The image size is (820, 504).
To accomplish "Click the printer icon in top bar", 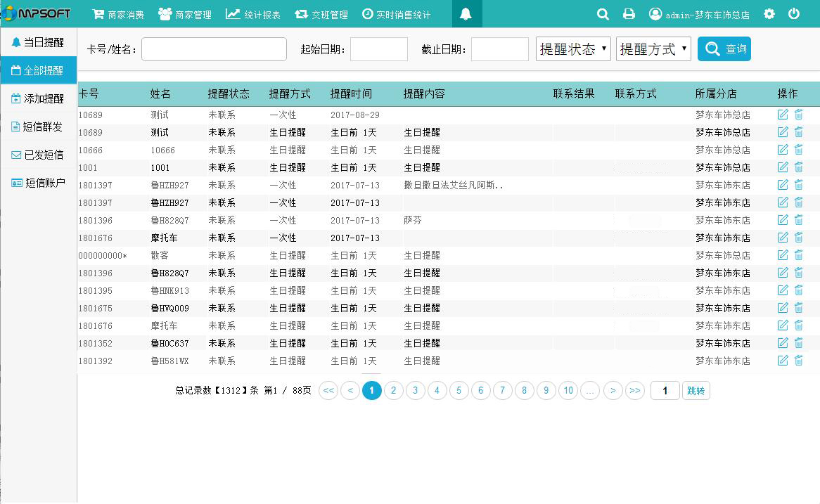I will (x=629, y=14).
